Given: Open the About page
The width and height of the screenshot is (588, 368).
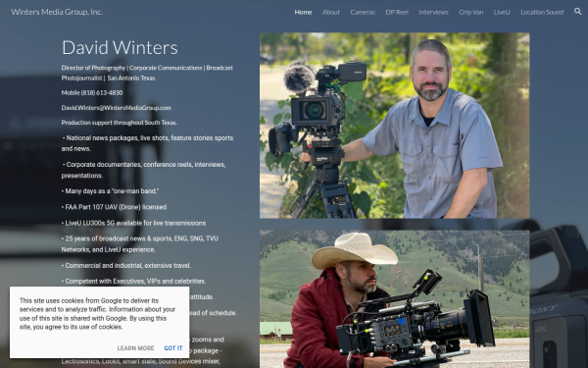Looking at the screenshot, I should 331,12.
